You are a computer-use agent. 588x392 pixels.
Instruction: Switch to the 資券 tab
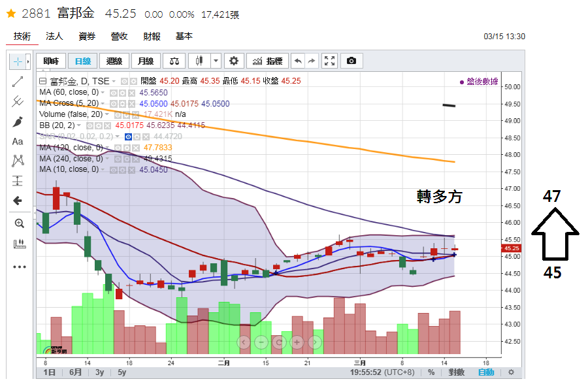[87, 37]
